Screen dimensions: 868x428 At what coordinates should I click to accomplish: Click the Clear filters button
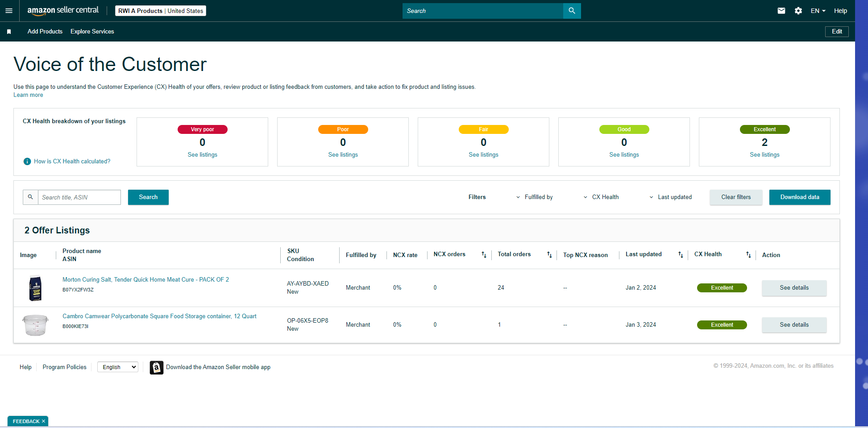pos(736,197)
